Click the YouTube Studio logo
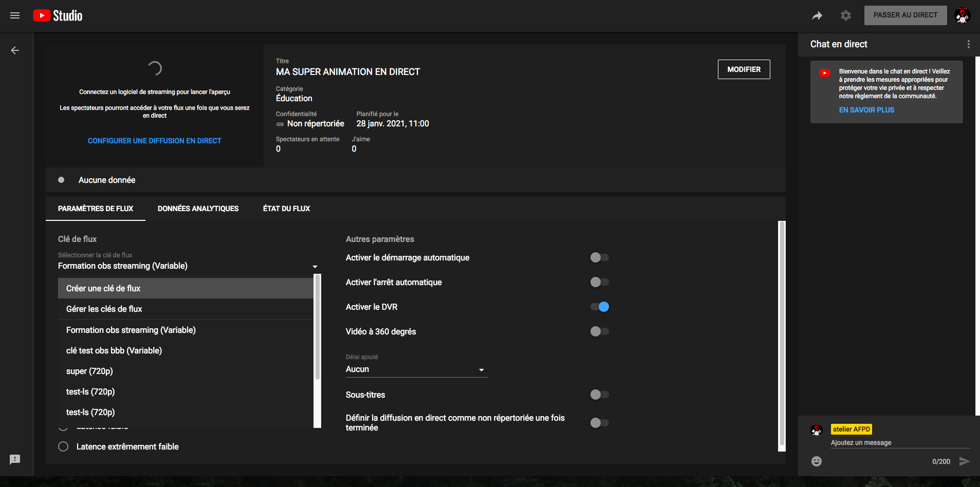This screenshot has width=980, height=487. click(x=58, y=15)
